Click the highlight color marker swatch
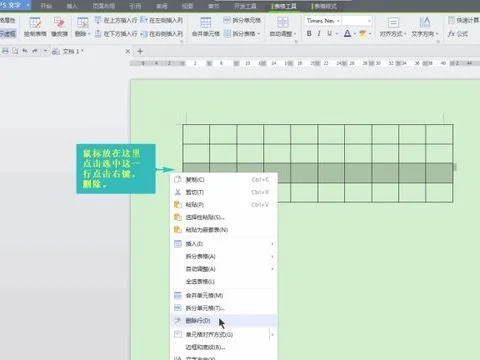Image resolution: width=480 pixels, height=360 pixels. [363, 34]
